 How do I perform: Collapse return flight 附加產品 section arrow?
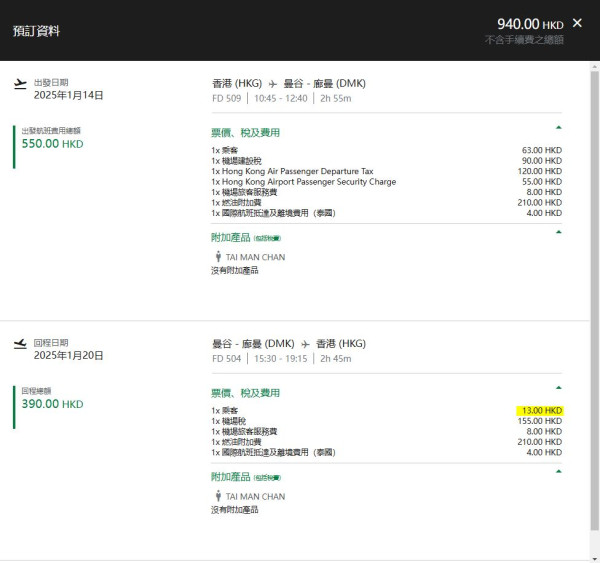[x=558, y=471]
